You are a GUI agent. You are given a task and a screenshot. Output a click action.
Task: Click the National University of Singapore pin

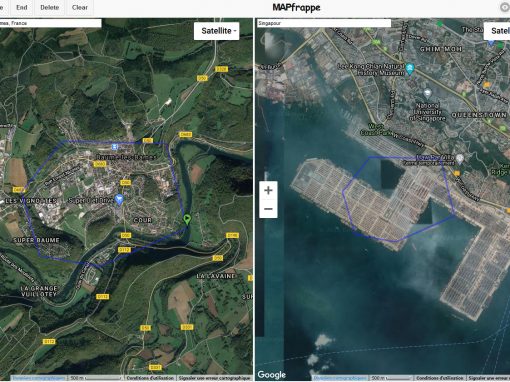pyautogui.click(x=427, y=93)
